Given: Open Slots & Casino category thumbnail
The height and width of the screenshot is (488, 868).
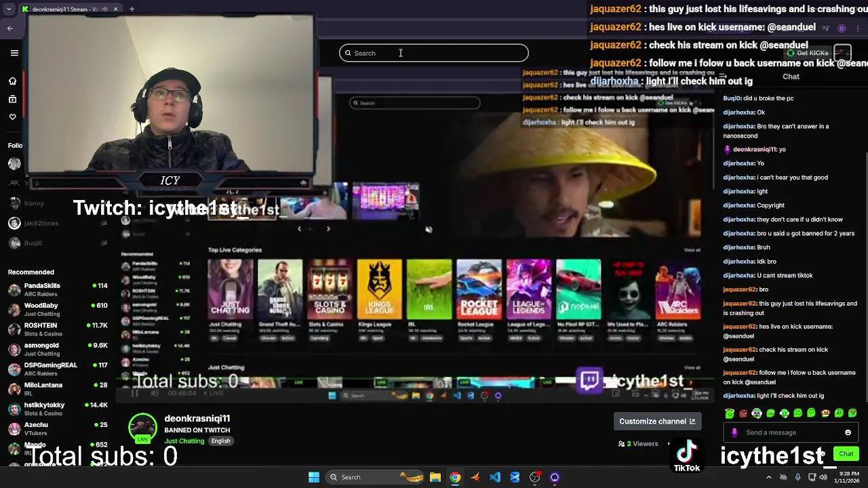Looking at the screenshot, I should click(x=330, y=289).
